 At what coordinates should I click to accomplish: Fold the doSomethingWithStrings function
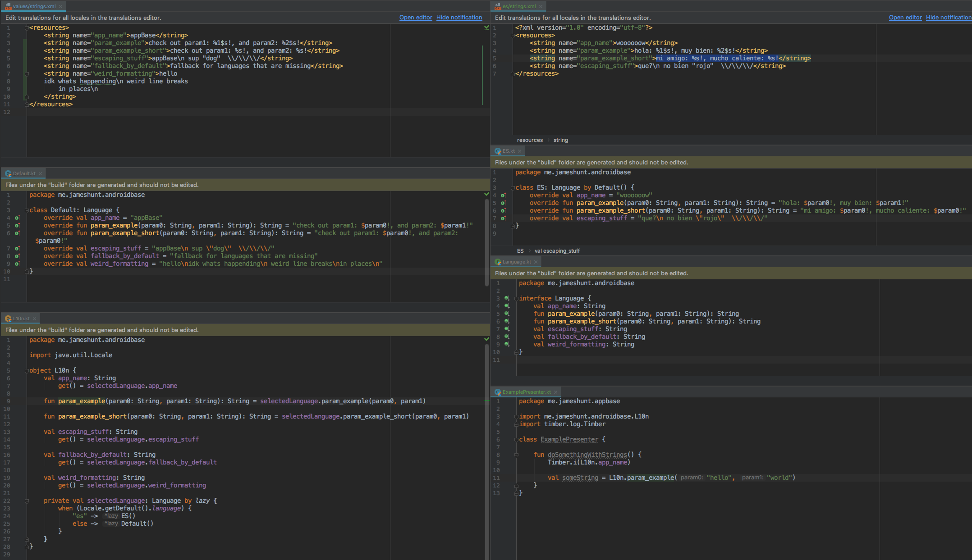pos(516,455)
